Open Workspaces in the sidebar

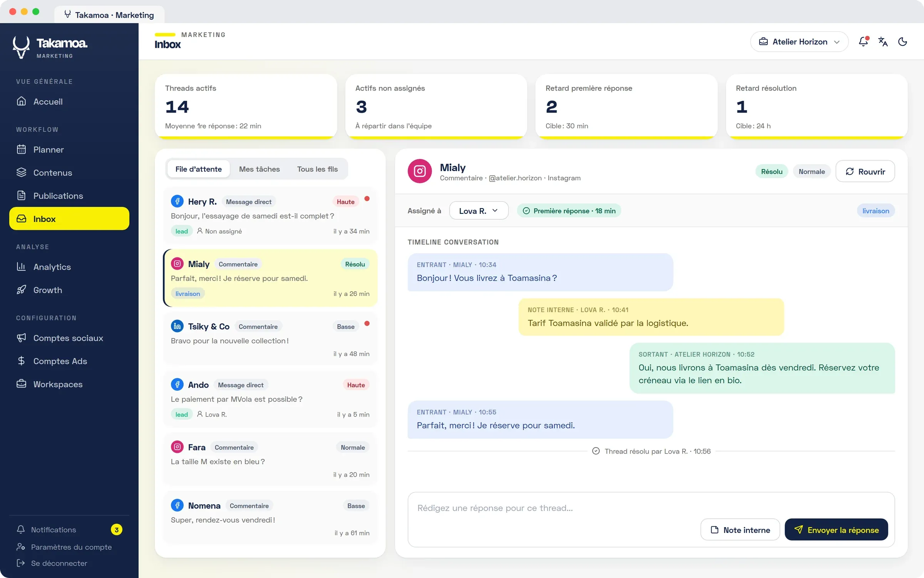(x=69, y=384)
